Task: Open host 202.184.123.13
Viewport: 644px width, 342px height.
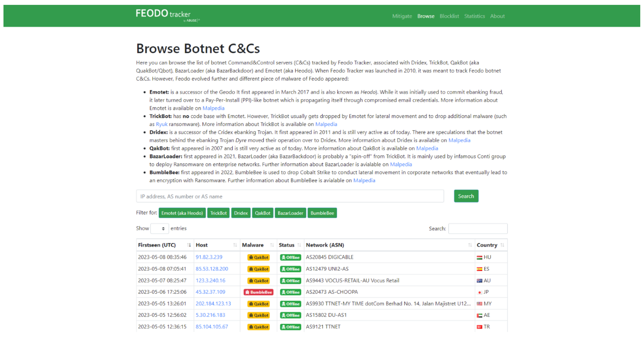Action: pos(213,304)
